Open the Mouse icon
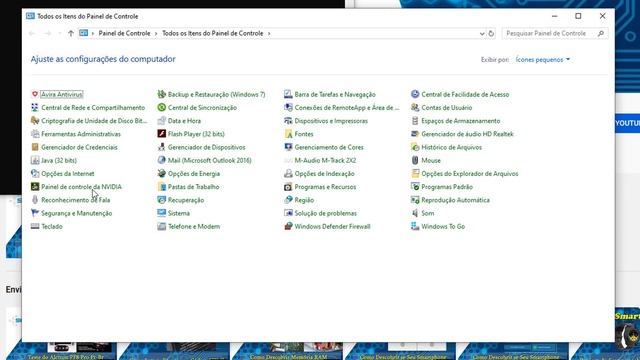 [x=415, y=160]
